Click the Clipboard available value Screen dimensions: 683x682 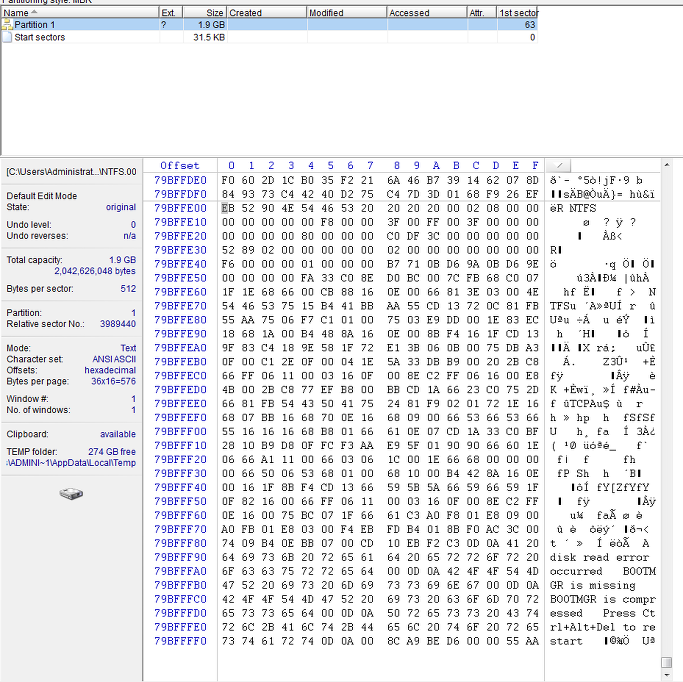[118, 434]
